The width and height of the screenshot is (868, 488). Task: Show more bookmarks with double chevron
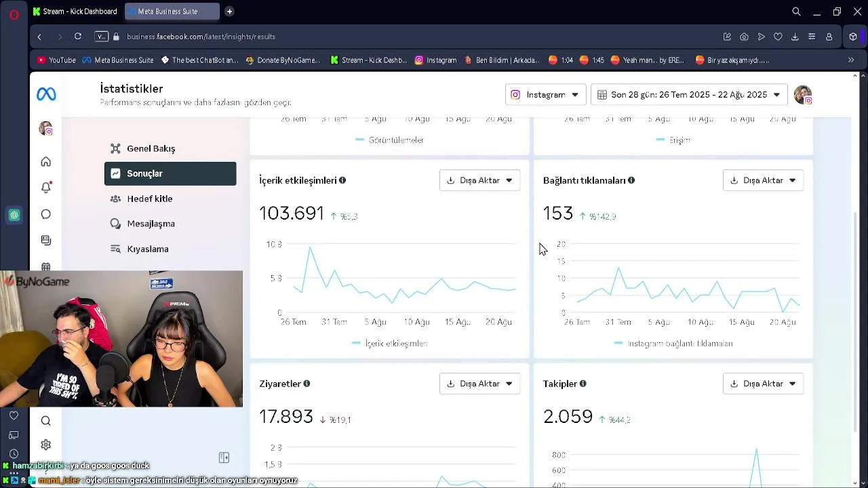tap(851, 60)
